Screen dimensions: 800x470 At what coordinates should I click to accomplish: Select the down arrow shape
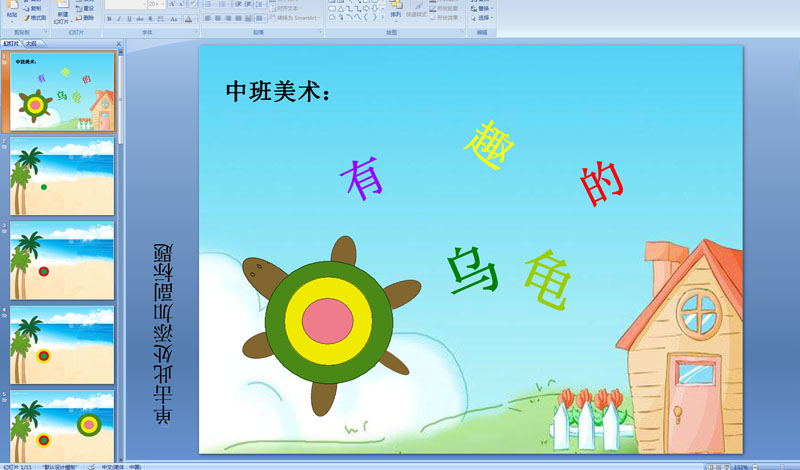pos(375,9)
